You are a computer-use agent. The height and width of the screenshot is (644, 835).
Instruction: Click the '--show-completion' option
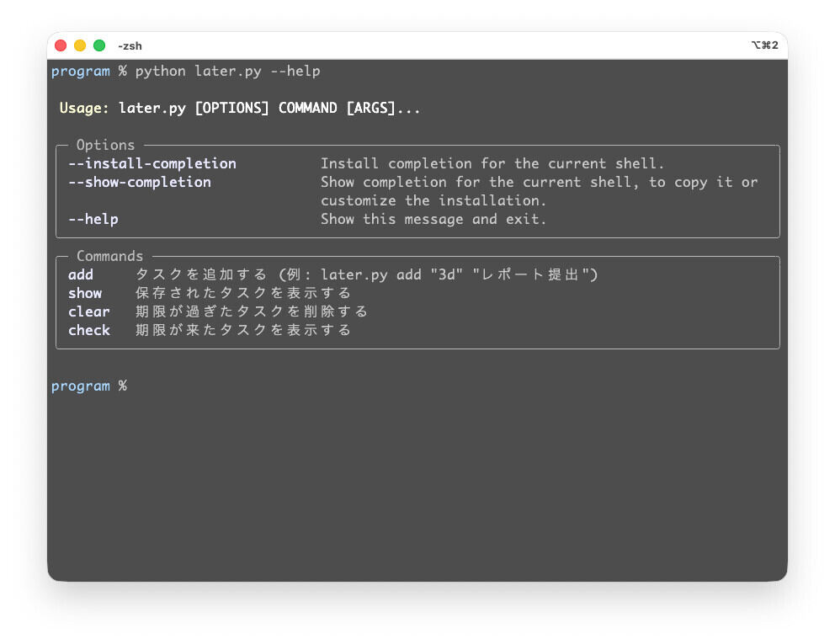coord(140,182)
